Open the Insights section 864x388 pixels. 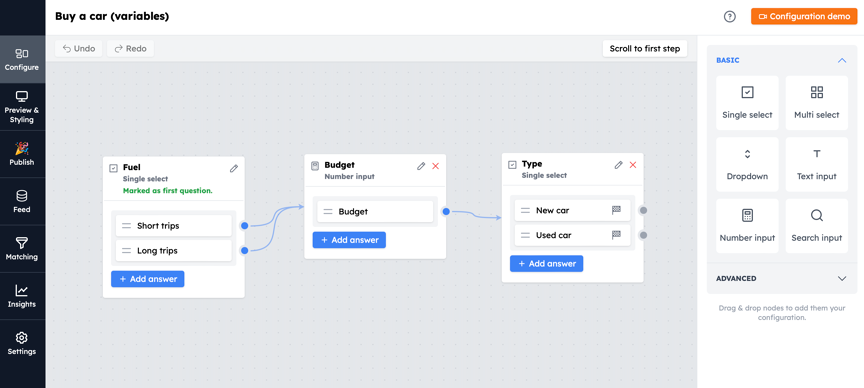pos(22,296)
